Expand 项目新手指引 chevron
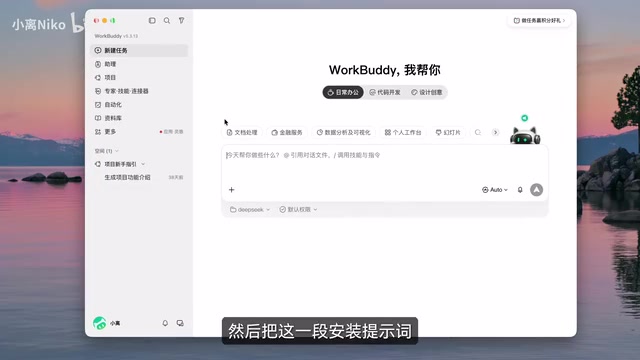640x360 pixels. (143, 164)
